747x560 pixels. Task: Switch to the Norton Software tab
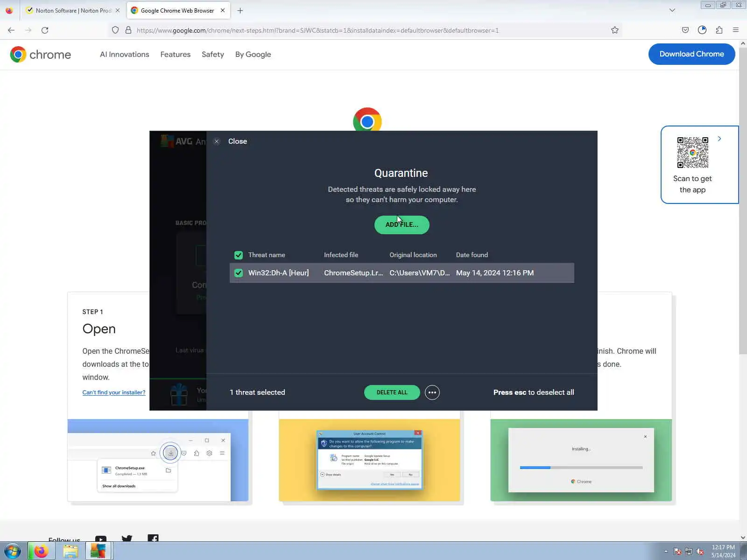73,10
